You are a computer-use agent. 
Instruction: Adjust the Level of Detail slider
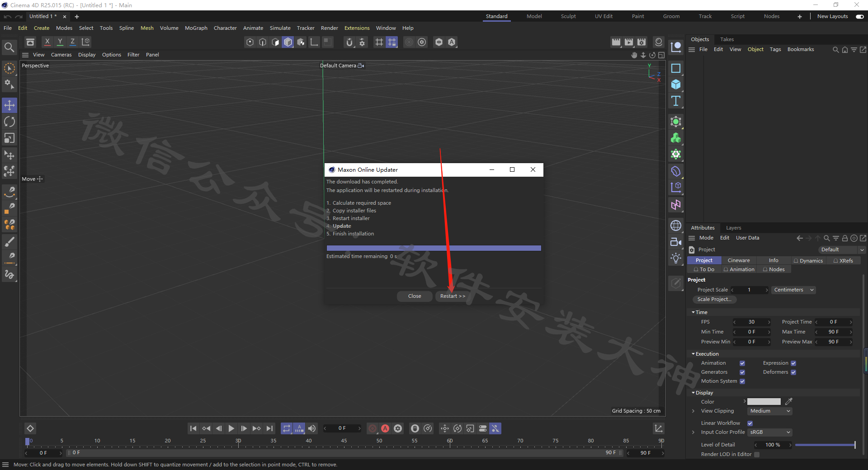click(826, 445)
